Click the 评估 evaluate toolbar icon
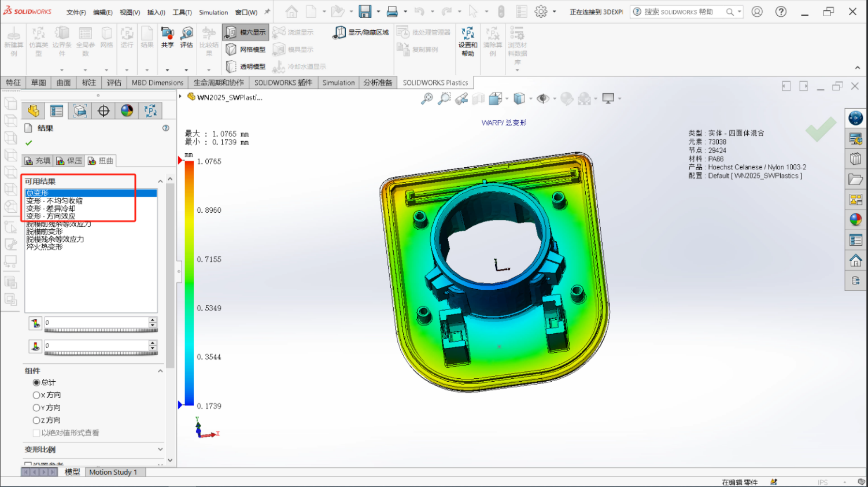 pos(186,38)
